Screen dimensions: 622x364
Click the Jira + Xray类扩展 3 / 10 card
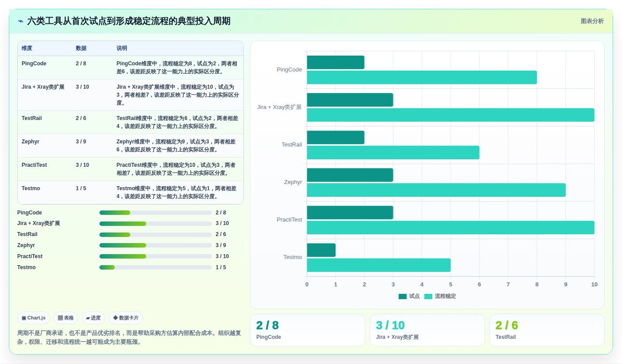pyautogui.click(x=427, y=330)
